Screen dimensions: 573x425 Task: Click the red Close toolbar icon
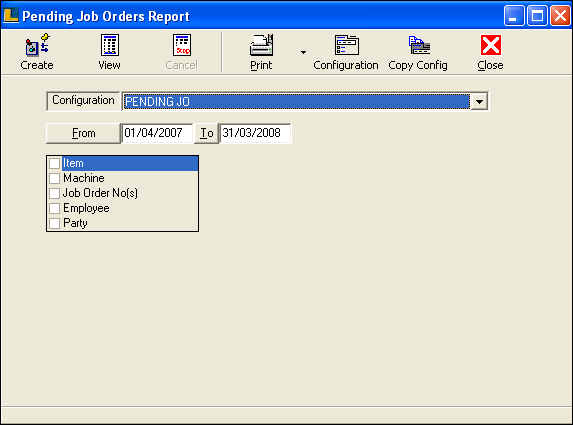[x=491, y=45]
